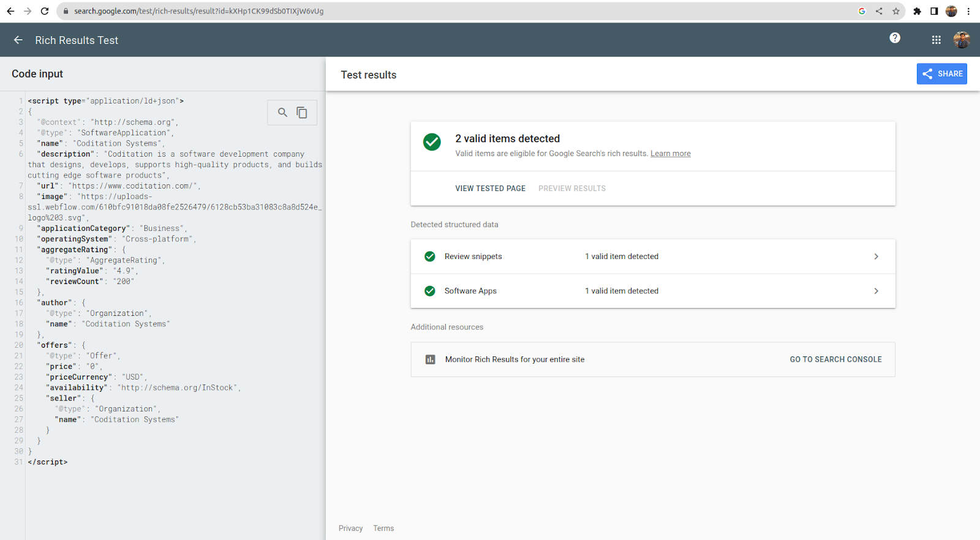Click GO TO SEARCH CONSOLE
The image size is (980, 540).
pos(835,359)
